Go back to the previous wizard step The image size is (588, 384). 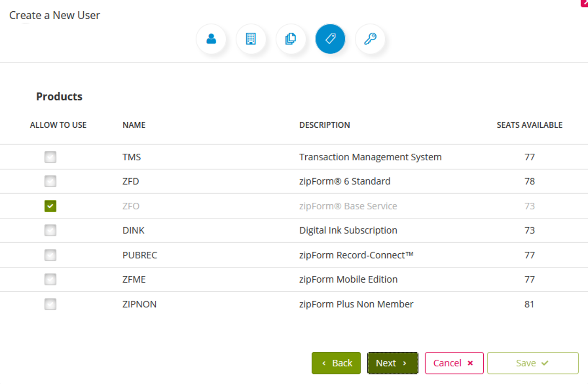[x=336, y=363]
